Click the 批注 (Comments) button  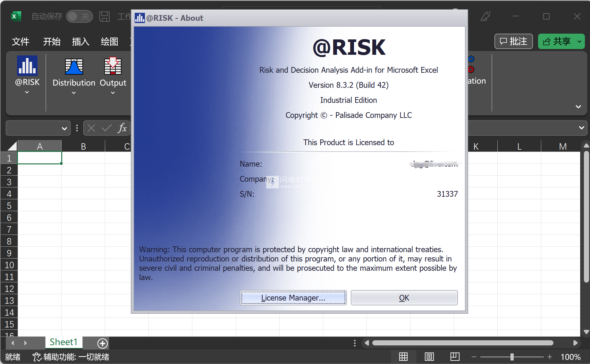514,41
